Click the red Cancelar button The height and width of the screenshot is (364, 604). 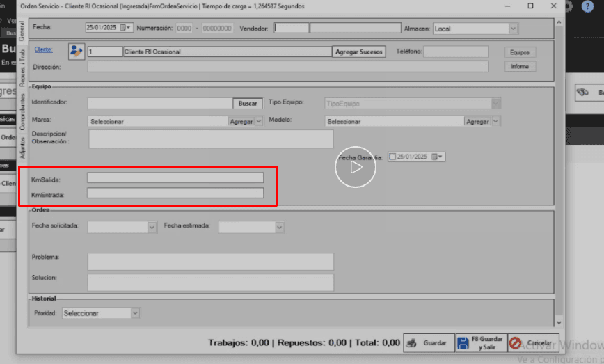click(x=533, y=343)
